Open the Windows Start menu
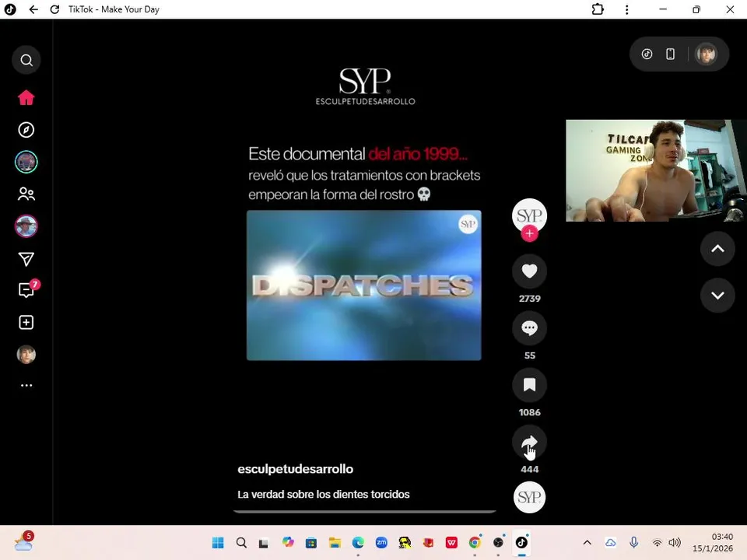Screen dimensions: 747x560 click(218, 542)
